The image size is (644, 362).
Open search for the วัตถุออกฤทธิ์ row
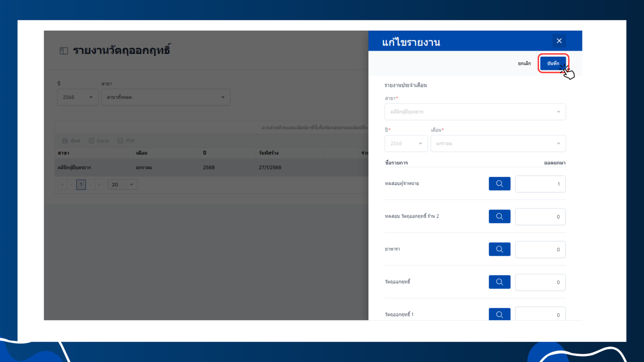pyautogui.click(x=499, y=282)
